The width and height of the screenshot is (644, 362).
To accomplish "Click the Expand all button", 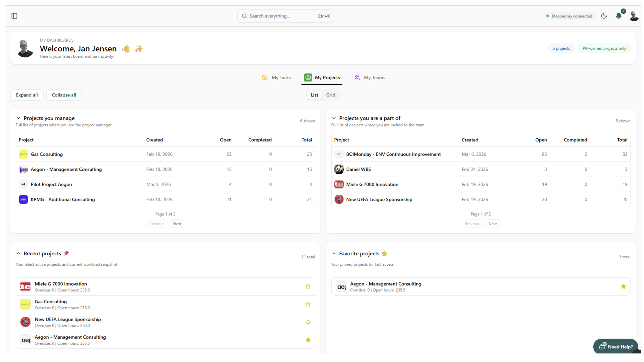I will pos(27,95).
